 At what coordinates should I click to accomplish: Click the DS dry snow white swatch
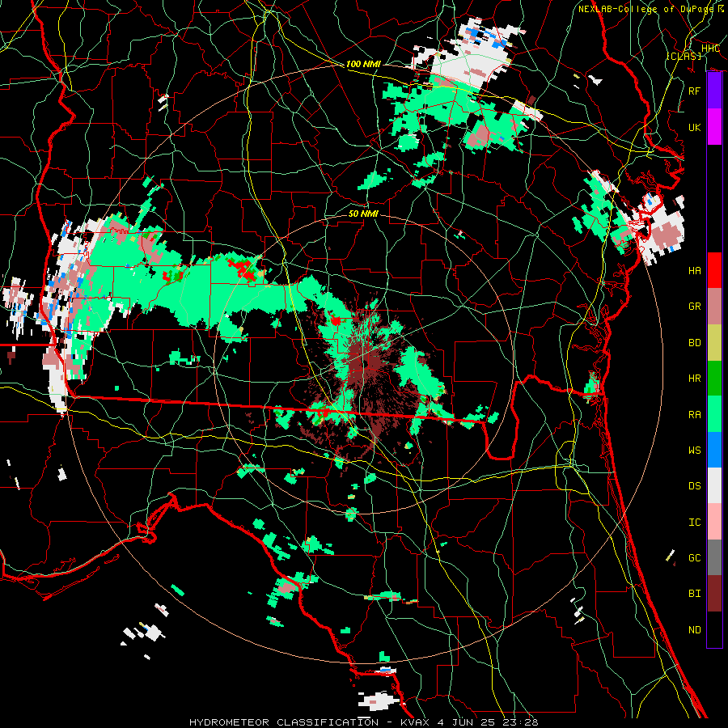pos(714,485)
